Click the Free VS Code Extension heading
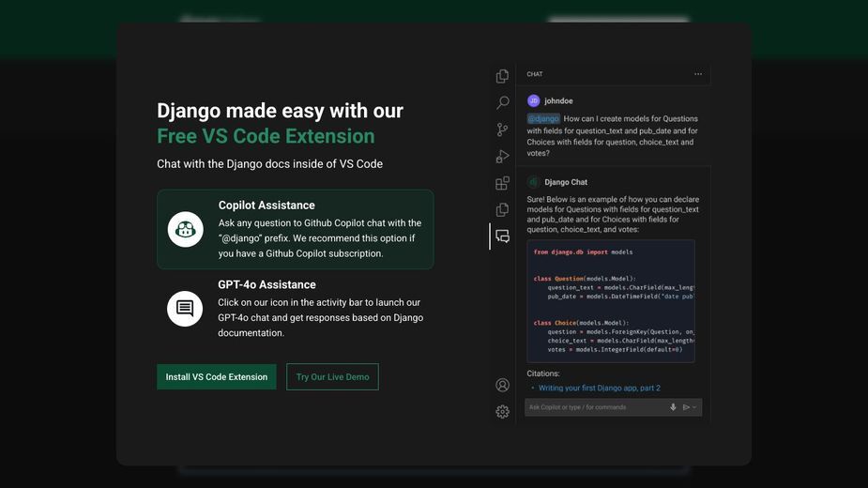868x488 pixels. 266,136
